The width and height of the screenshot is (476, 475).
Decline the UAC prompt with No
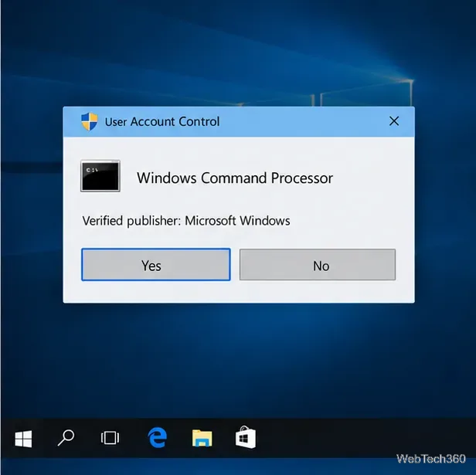[318, 265]
